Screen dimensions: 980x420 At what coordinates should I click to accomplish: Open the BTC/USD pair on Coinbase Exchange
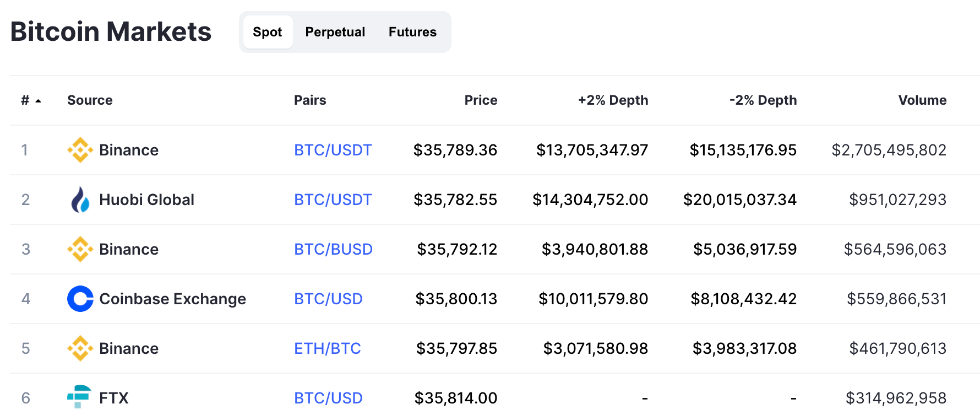328,298
